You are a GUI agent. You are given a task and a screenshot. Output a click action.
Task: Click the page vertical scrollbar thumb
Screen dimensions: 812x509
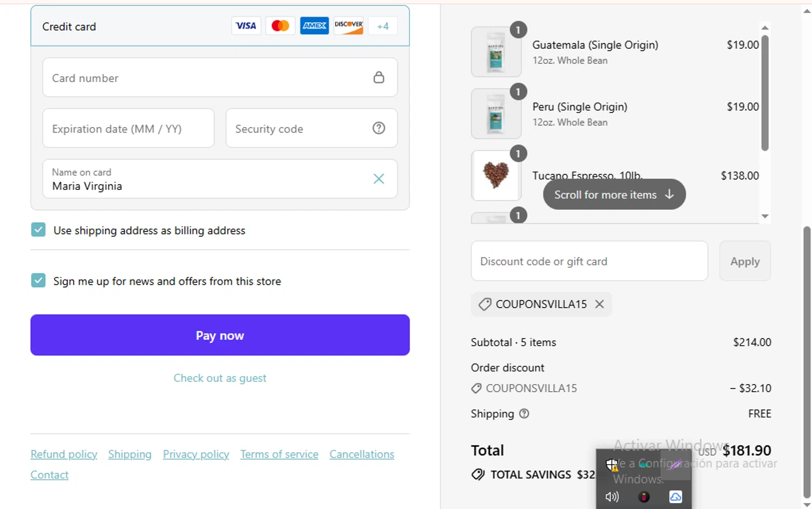[x=807, y=361]
